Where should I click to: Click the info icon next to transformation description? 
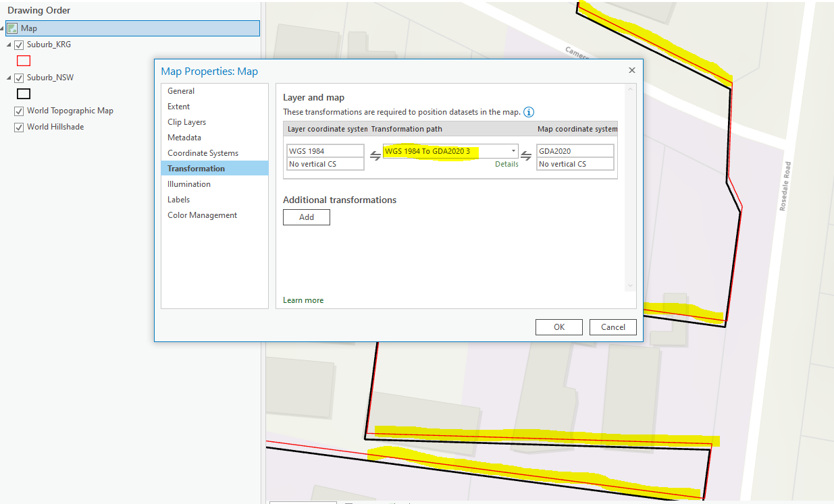point(529,111)
